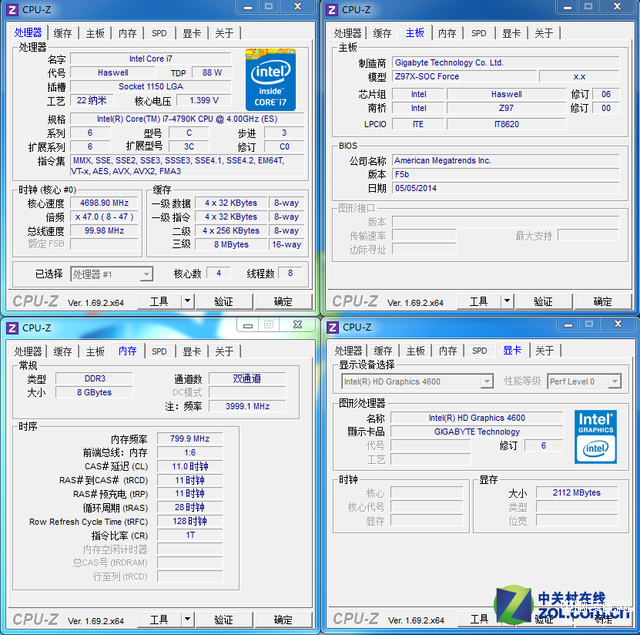
Task: Click CPU-Z logo icon in mainboard window title bar
Action: [332, 10]
